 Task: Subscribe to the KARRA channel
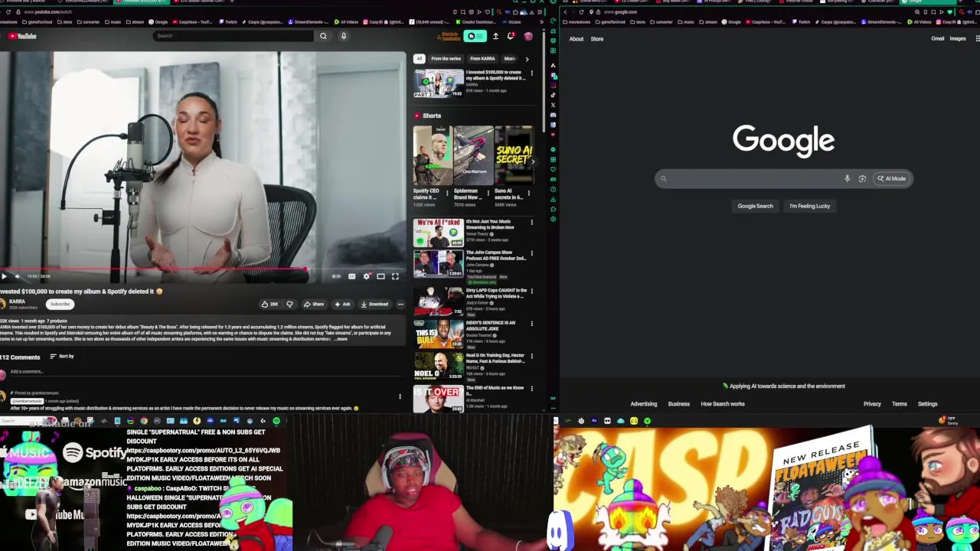(x=60, y=305)
